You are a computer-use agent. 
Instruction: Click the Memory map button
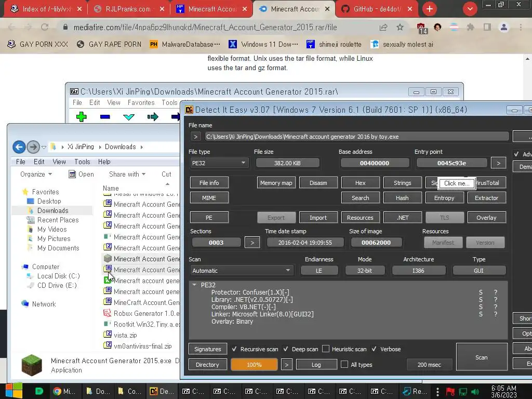tap(276, 183)
